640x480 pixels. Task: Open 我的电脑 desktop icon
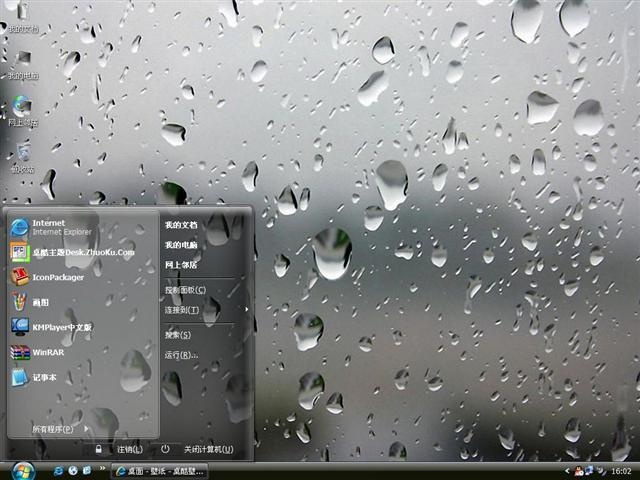23,64
